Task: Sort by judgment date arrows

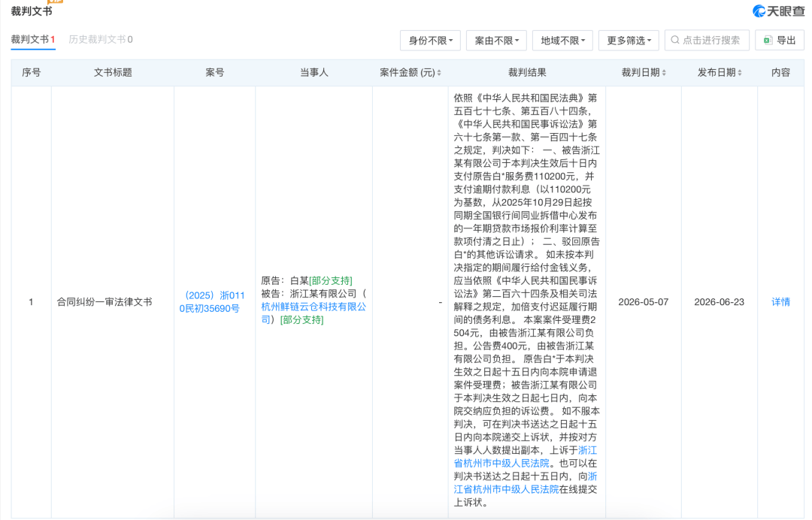Action: [664, 73]
